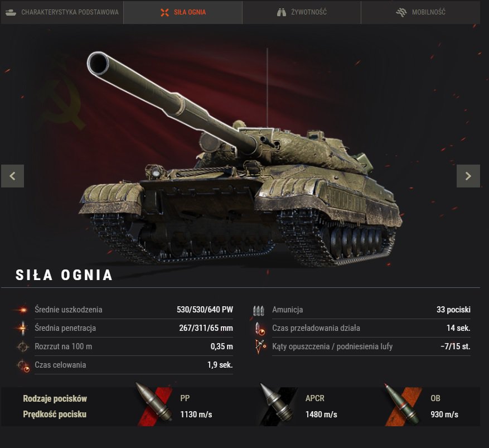Viewport: 489px width, 448px height.
Task: Click the Czas celowania aiming icon
Action: point(24,365)
